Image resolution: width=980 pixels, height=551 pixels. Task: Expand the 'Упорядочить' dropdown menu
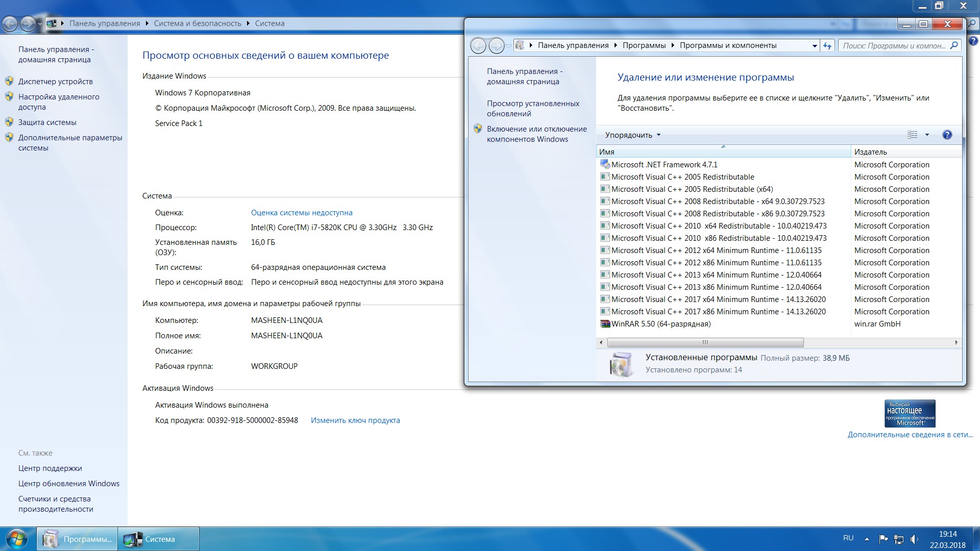pyautogui.click(x=631, y=135)
